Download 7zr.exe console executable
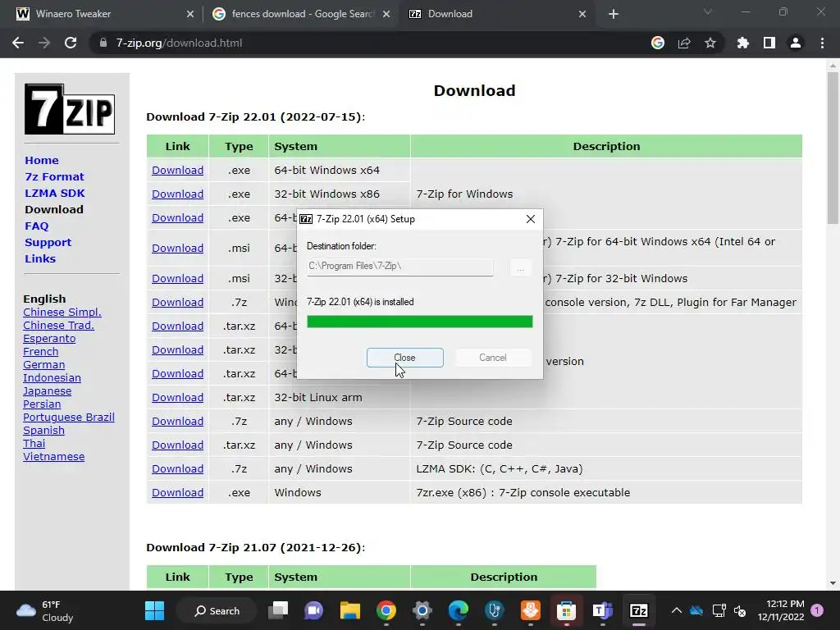This screenshot has height=630, width=840. click(177, 493)
